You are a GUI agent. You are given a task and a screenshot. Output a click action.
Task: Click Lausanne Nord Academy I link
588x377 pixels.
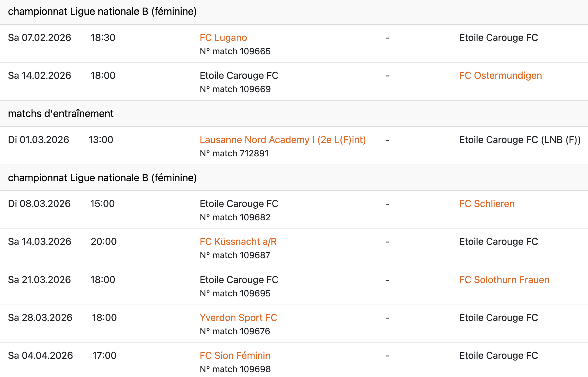click(x=282, y=140)
